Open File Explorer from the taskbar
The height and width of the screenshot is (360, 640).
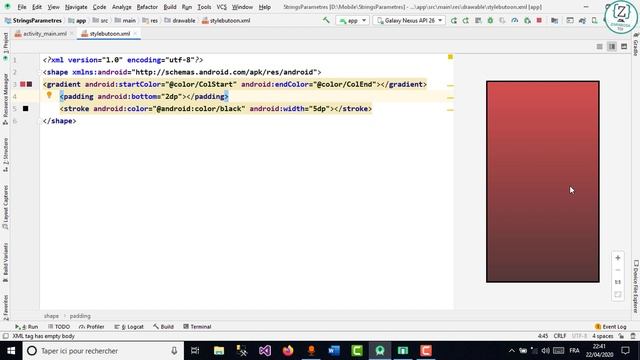coord(219,351)
